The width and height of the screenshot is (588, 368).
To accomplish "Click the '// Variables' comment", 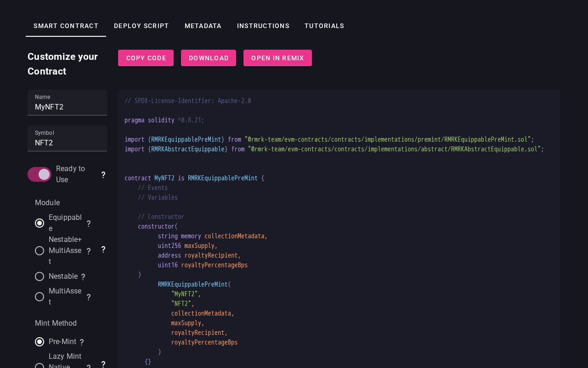I will pyautogui.click(x=158, y=197).
